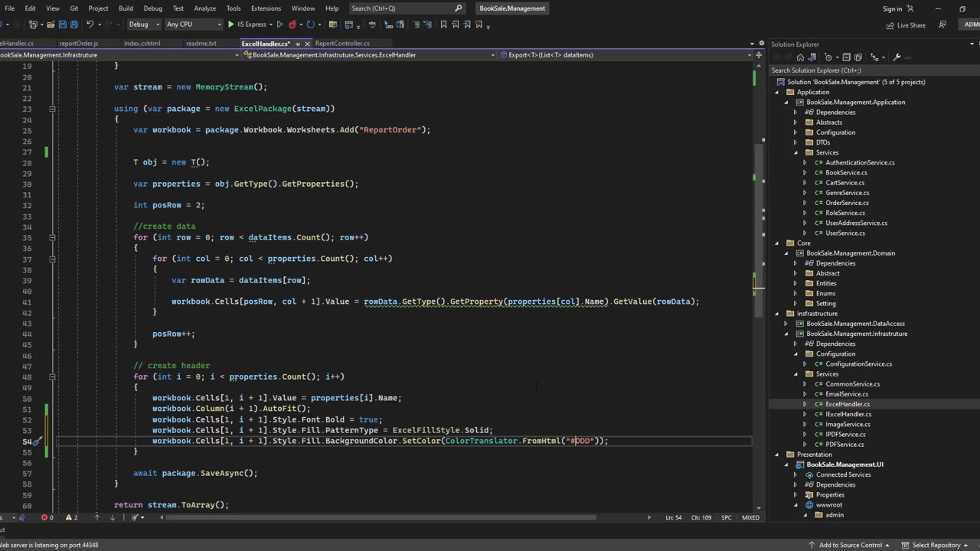This screenshot has height=551, width=980.
Task: Click the Search Solution Explorer field
Action: pos(873,70)
